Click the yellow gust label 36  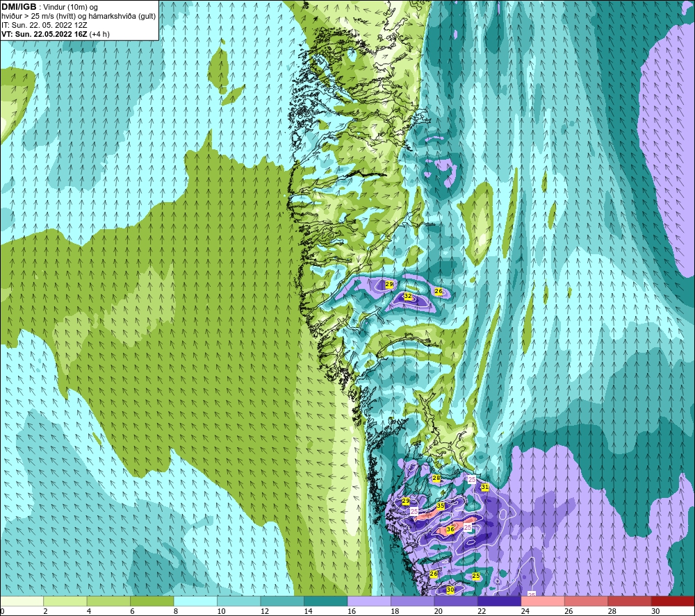pyautogui.click(x=450, y=528)
